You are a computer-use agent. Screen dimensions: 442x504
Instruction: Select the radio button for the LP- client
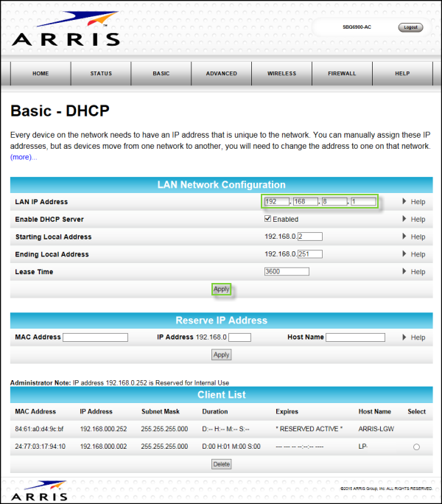(416, 447)
